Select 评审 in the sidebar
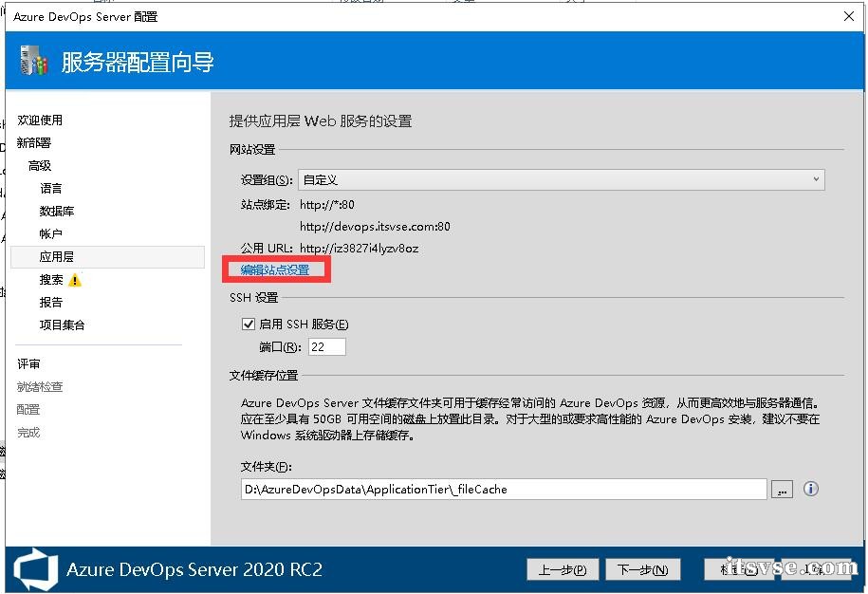Image resolution: width=868 pixels, height=594 pixels. pyautogui.click(x=28, y=363)
